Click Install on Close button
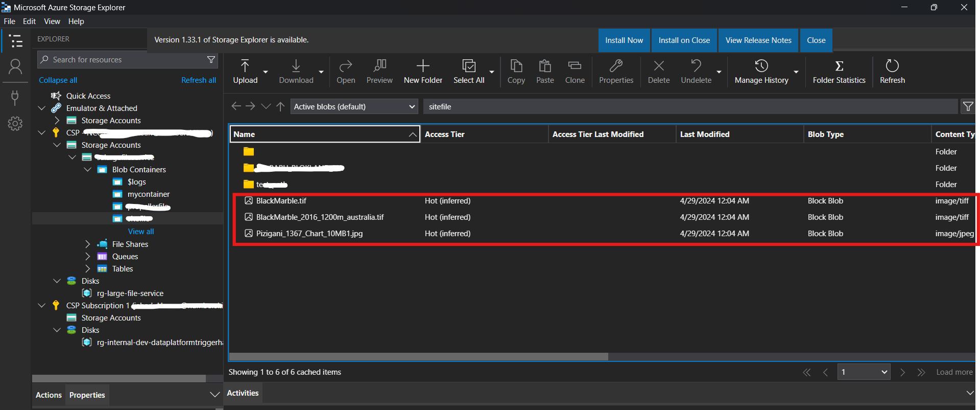980x410 pixels. click(684, 40)
